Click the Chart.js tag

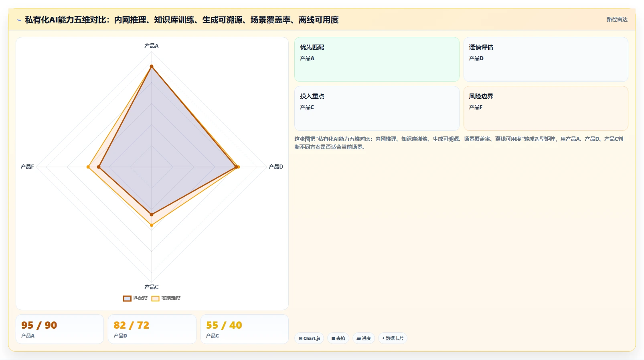[x=309, y=338]
